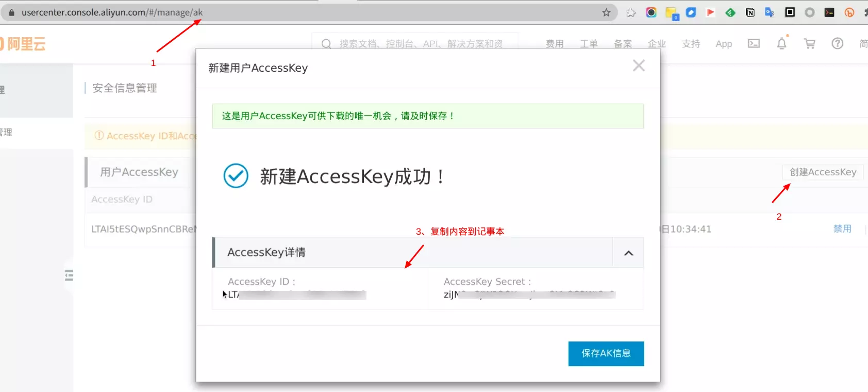Click the bookmark star in address bar
The image size is (868, 392).
[606, 12]
